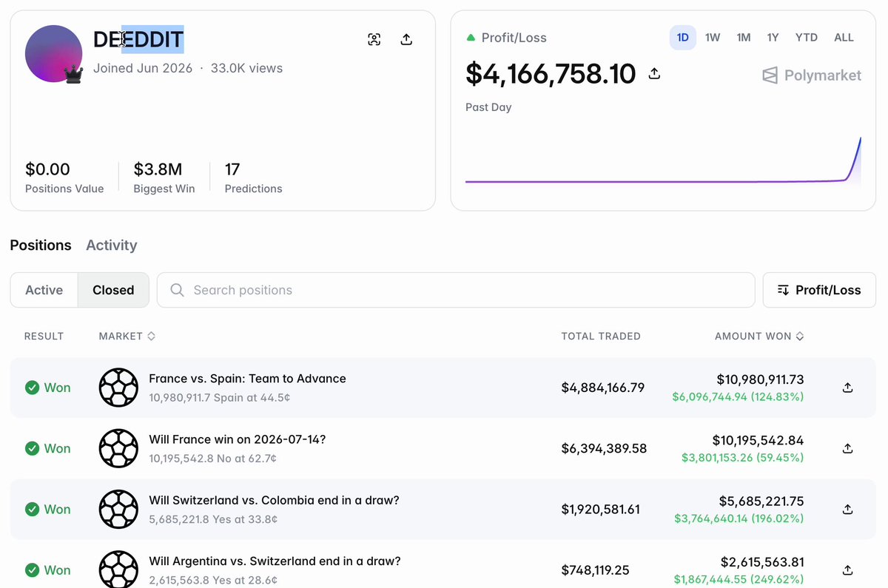The width and height of the screenshot is (888, 588).
Task: Open Will France win market soccer icon
Action: pos(118,448)
